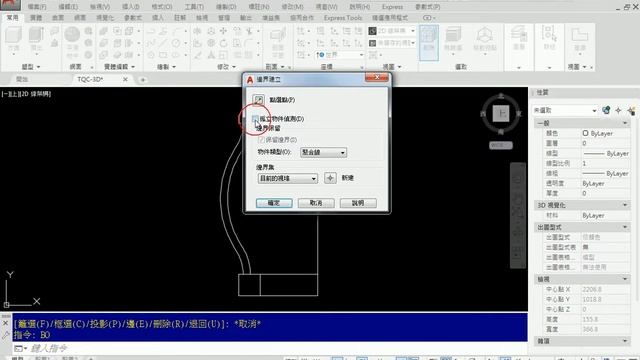Screen dimensions: 640x360
Task: Open the no selection (未選取) dropdown in Properties
Action: click(x=565, y=110)
